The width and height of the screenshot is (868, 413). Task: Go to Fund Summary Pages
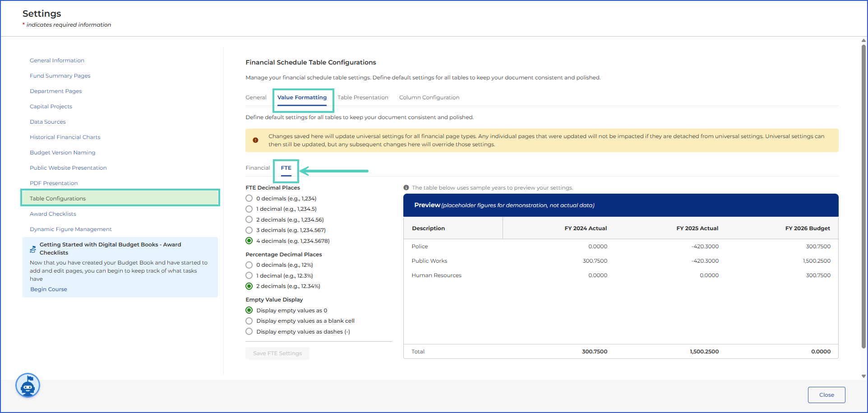(x=60, y=76)
